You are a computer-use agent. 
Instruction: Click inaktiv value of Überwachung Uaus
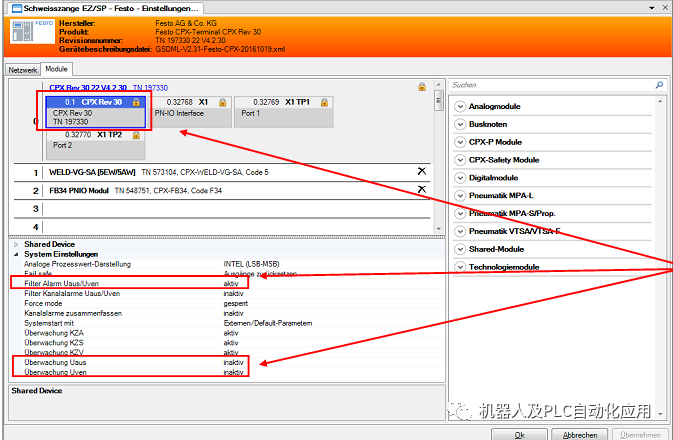[x=233, y=363]
